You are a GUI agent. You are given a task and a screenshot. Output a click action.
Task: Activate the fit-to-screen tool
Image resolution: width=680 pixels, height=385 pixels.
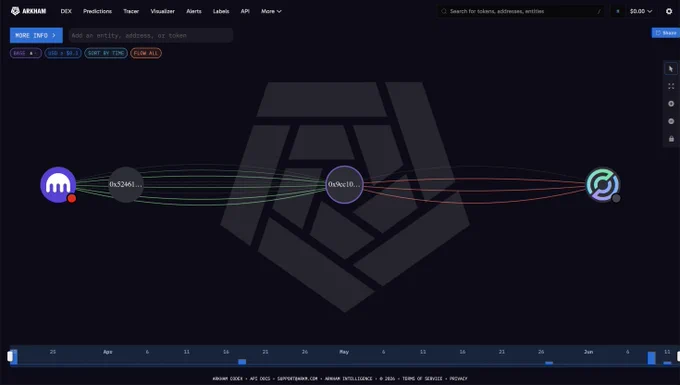point(671,86)
